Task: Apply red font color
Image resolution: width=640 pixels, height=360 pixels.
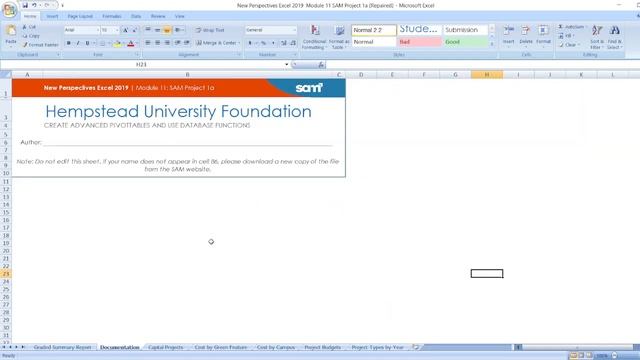Action: [131, 43]
